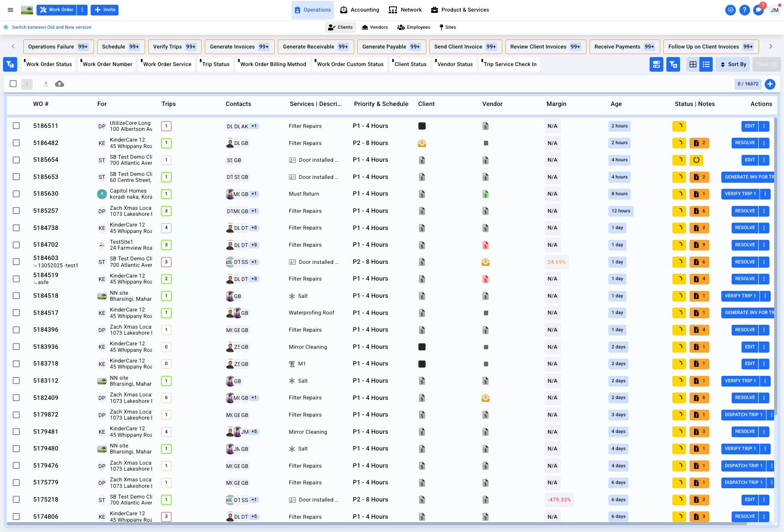Open more actions beside RESOLVE for 5186482
Viewport: 784px width, 532px height.
click(x=764, y=143)
